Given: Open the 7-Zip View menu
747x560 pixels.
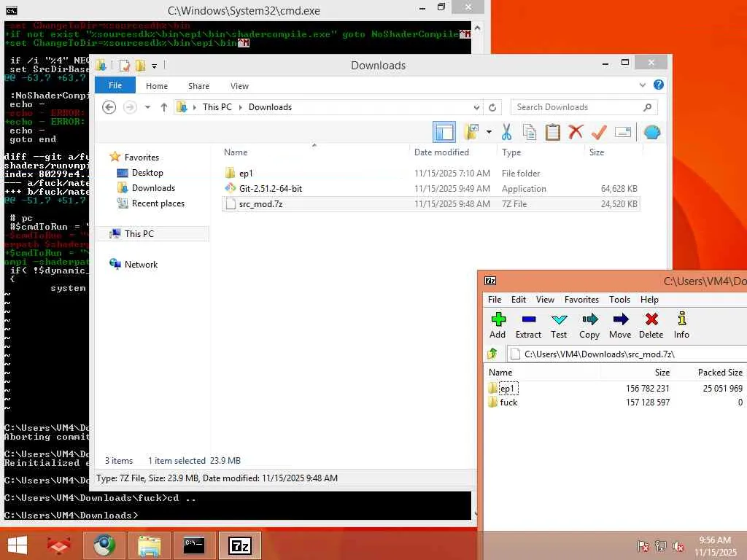Looking at the screenshot, I should pos(545,300).
